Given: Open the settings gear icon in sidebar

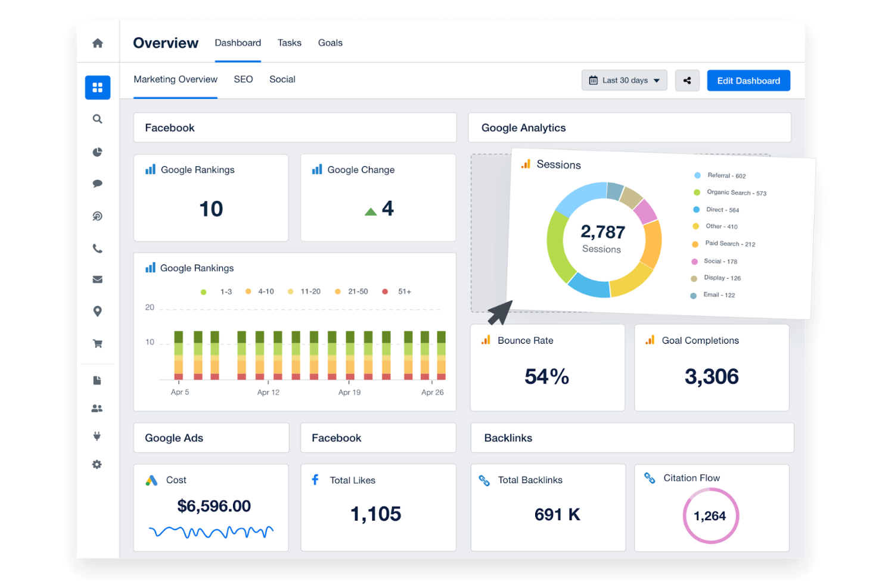Looking at the screenshot, I should click(x=97, y=464).
